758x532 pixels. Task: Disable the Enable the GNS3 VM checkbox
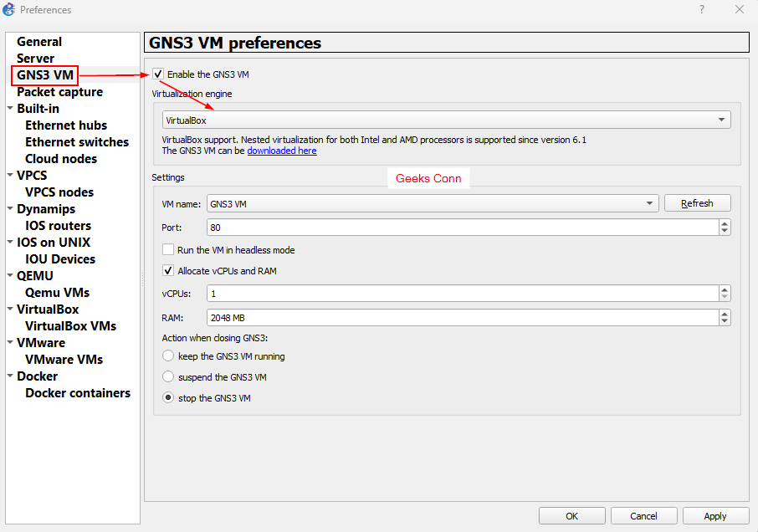[158, 74]
